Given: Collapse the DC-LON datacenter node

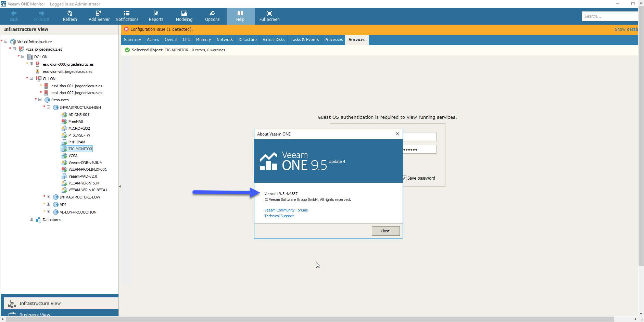Looking at the screenshot, I should [x=23, y=56].
